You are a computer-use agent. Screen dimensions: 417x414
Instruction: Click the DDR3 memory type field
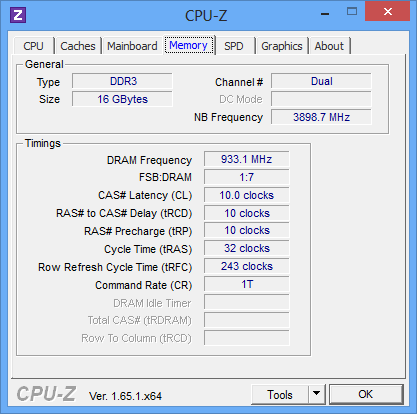click(x=122, y=81)
